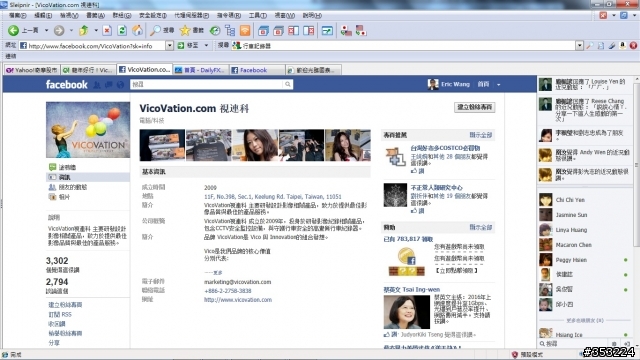
Task: Click the Keelung Rd. Taipei address link
Action: [273, 197]
